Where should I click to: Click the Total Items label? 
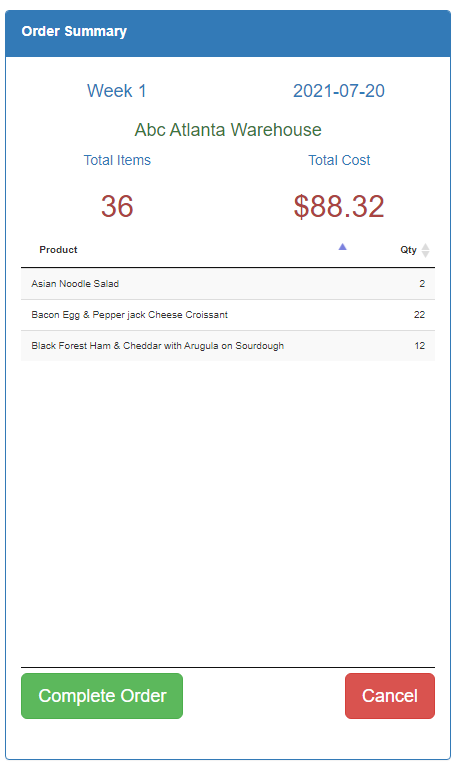click(x=117, y=160)
